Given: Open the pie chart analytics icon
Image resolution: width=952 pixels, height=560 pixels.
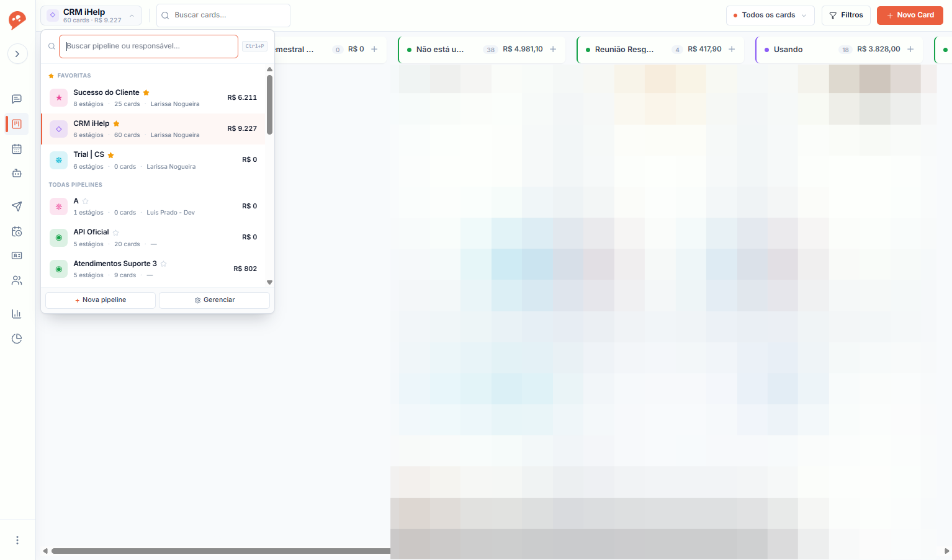Looking at the screenshot, I should tap(17, 339).
